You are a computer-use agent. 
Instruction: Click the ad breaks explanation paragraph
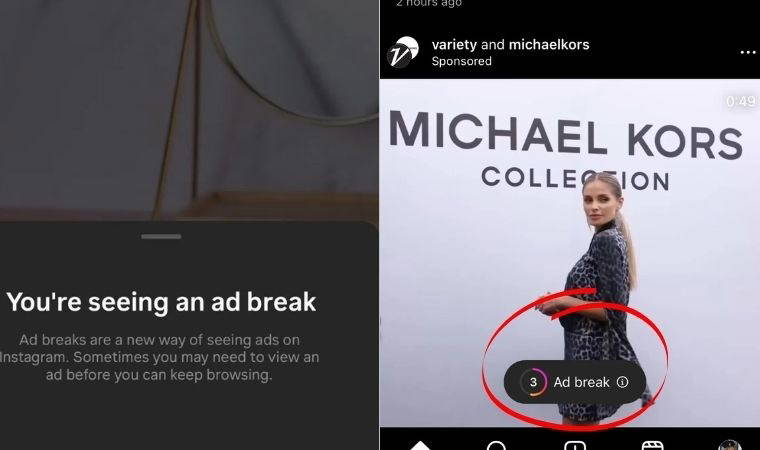[159, 357]
